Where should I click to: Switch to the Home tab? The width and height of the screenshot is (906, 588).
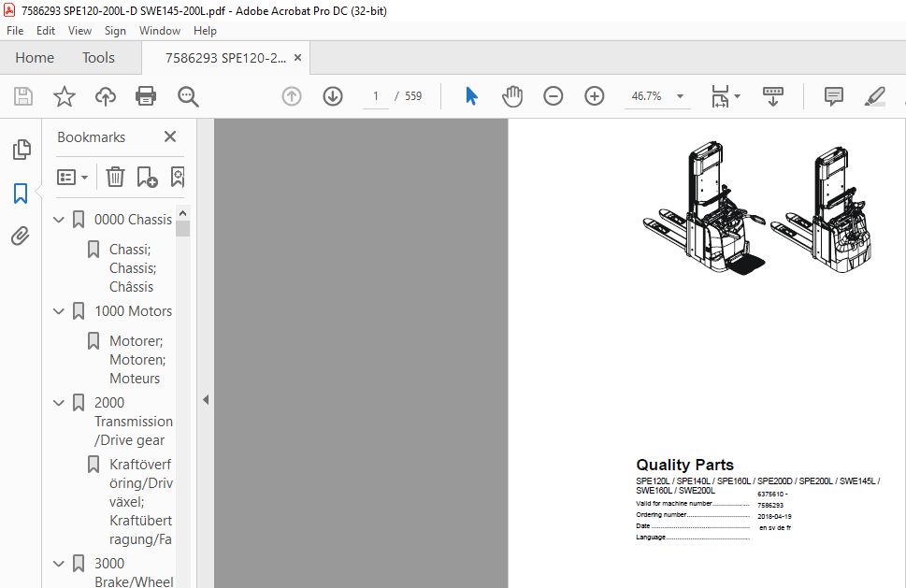[x=35, y=58]
